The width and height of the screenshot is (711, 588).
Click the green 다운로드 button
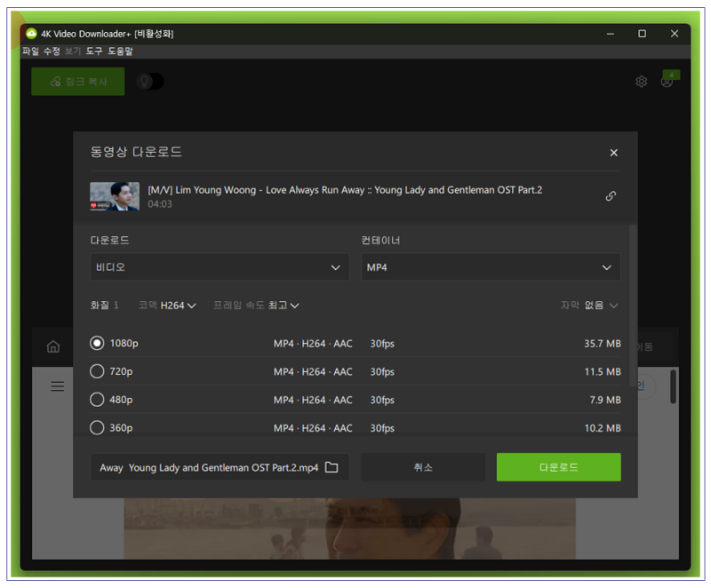pyautogui.click(x=559, y=467)
